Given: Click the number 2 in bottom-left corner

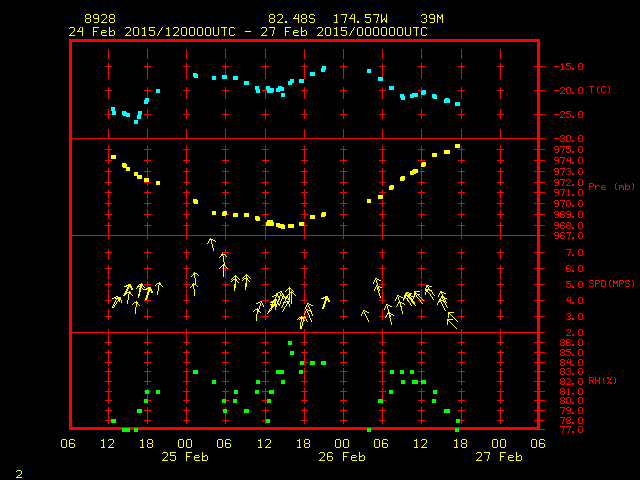Looking at the screenshot, I should click(x=19, y=471).
